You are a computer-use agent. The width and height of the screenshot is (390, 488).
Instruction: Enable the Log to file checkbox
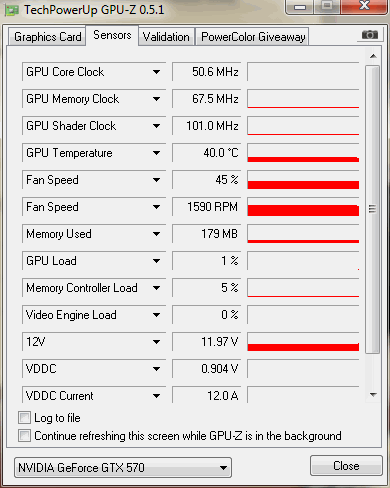[24, 418]
